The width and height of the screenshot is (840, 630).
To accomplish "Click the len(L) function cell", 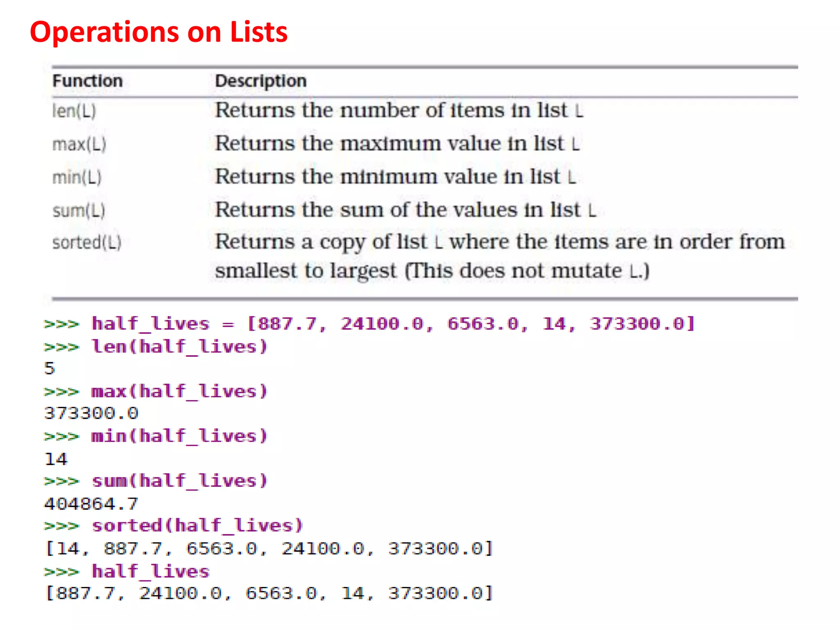I will 74,111.
